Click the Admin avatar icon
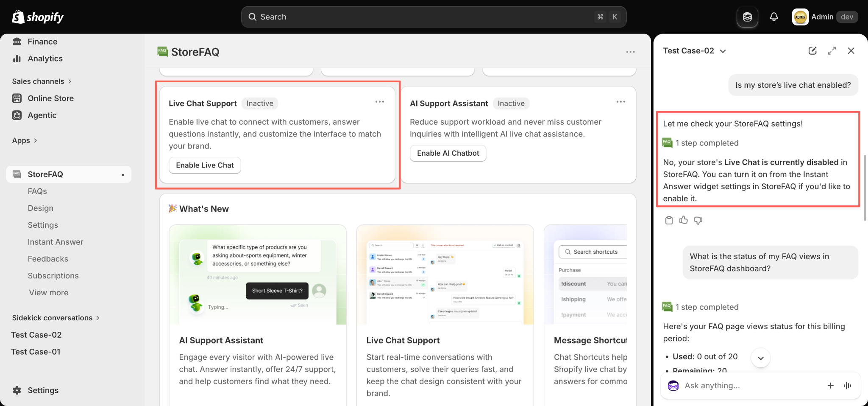 [800, 17]
